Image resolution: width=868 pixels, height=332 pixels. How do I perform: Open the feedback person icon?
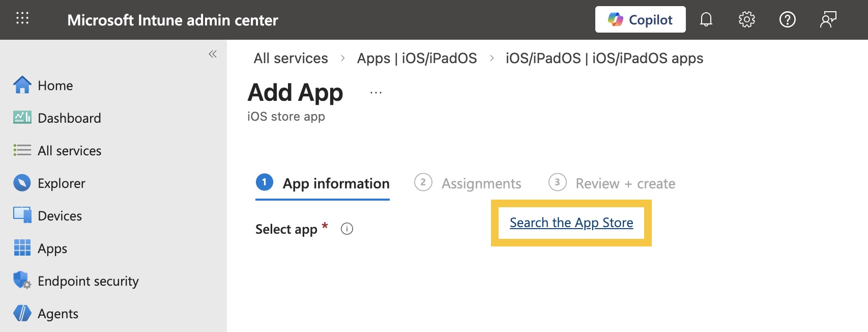coord(828,19)
